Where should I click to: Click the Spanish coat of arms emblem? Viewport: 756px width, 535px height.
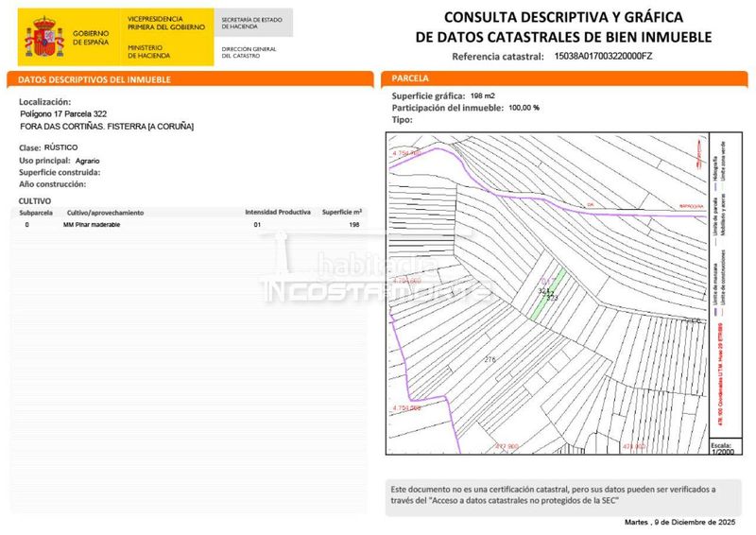click(x=44, y=37)
